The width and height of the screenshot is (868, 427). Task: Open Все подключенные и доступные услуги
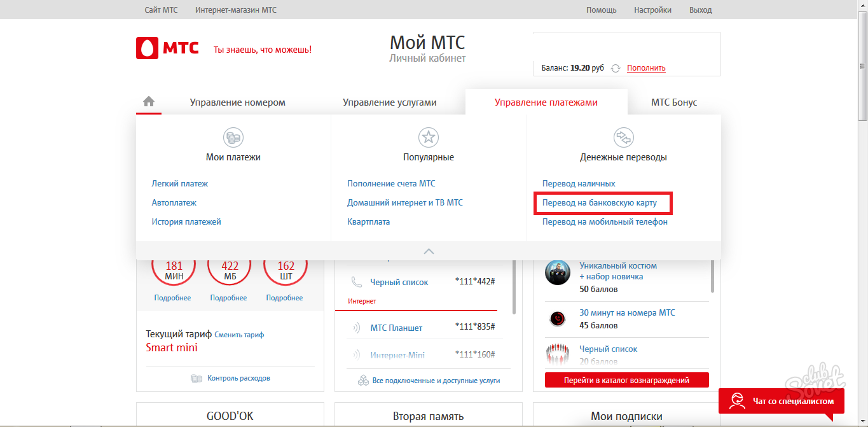pos(436,381)
